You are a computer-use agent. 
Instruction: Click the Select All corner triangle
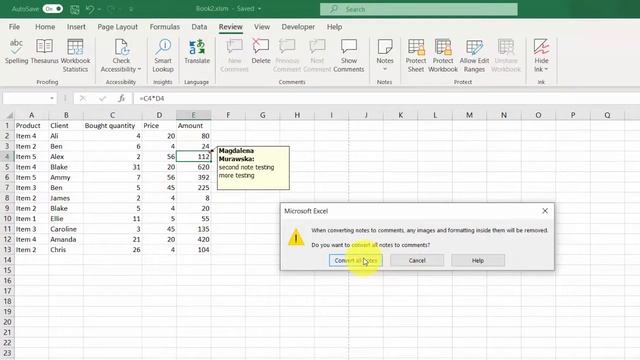point(9,116)
